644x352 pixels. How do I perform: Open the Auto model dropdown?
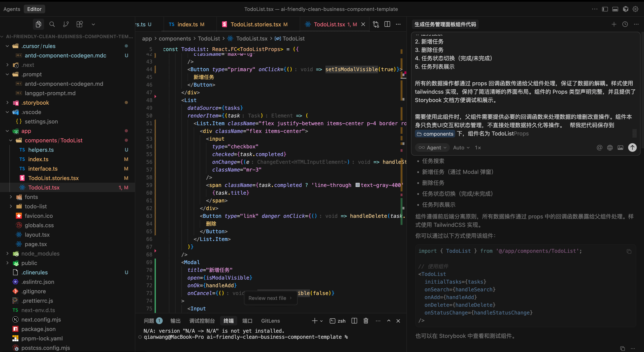click(461, 147)
